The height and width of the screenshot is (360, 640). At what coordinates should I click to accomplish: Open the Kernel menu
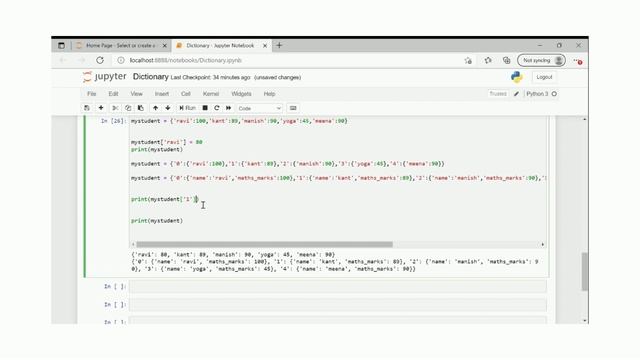coord(211,94)
